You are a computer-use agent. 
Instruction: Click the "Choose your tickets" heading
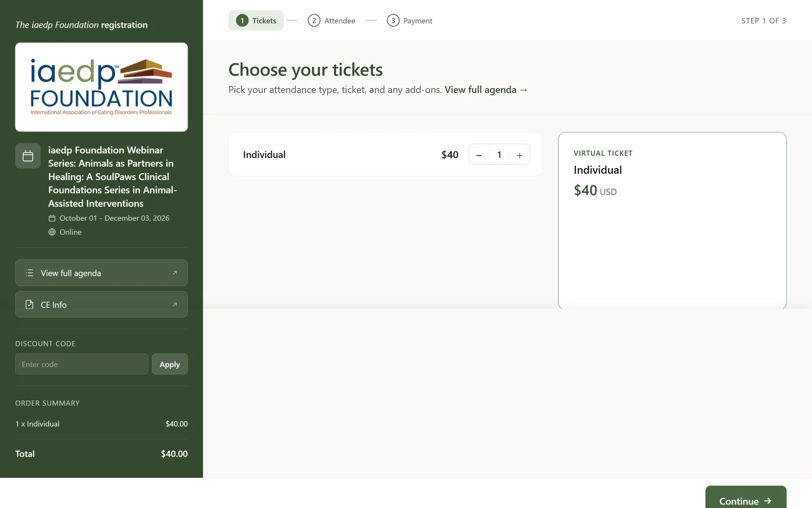(x=306, y=70)
